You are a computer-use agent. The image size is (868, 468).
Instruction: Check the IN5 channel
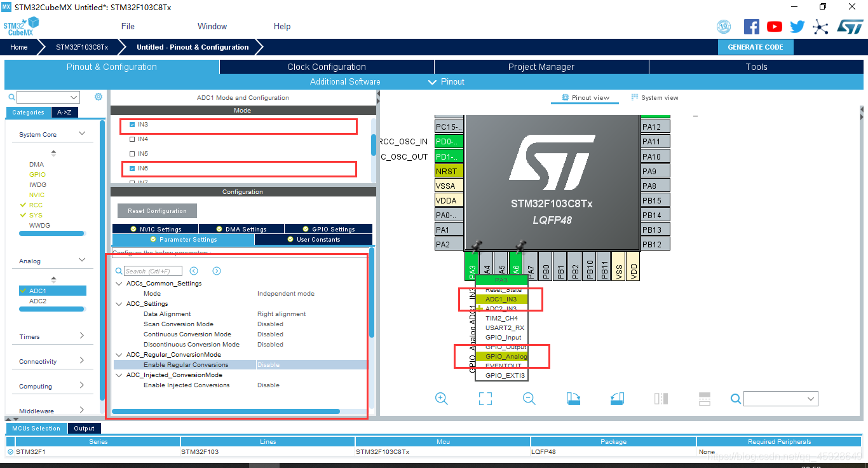(132, 154)
